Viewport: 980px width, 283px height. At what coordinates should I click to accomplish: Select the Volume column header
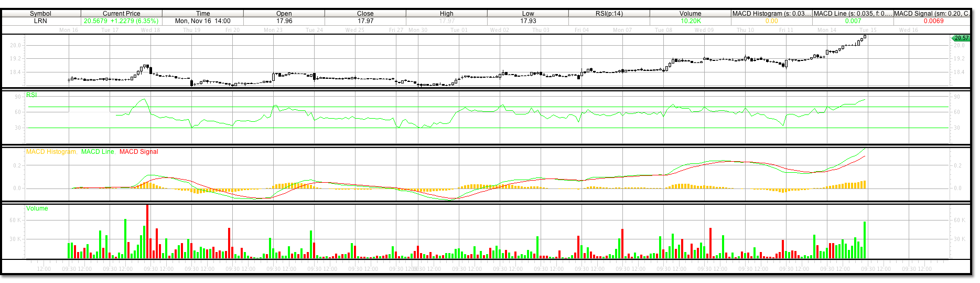pyautogui.click(x=690, y=14)
